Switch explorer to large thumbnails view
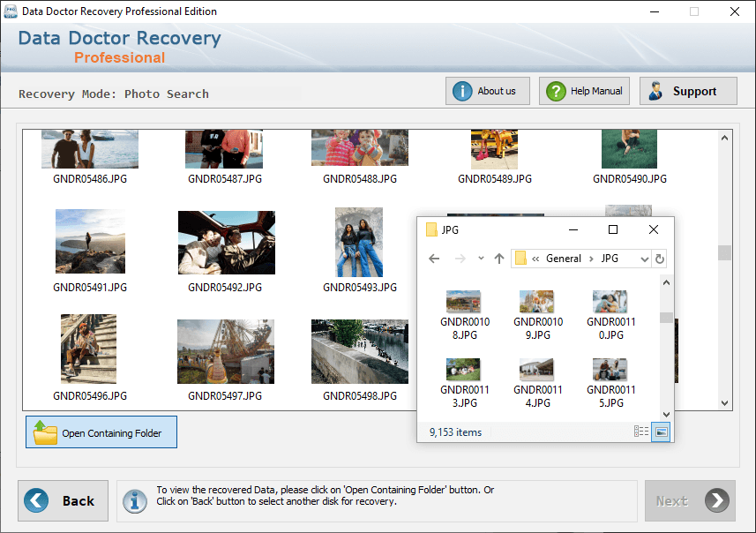 [x=661, y=432]
